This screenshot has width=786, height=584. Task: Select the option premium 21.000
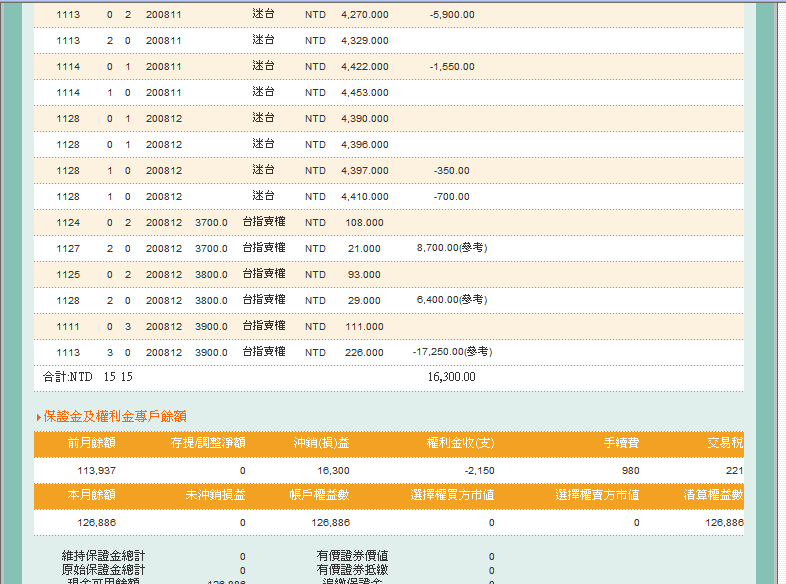coord(364,249)
